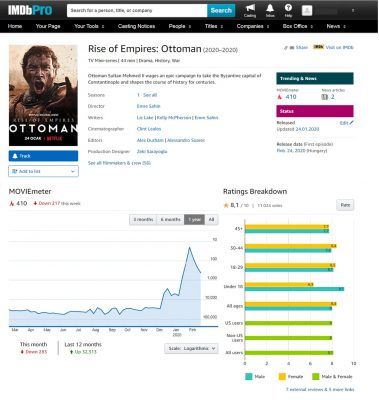
Task: Open See all filmmakers & crew link
Action: click(119, 163)
